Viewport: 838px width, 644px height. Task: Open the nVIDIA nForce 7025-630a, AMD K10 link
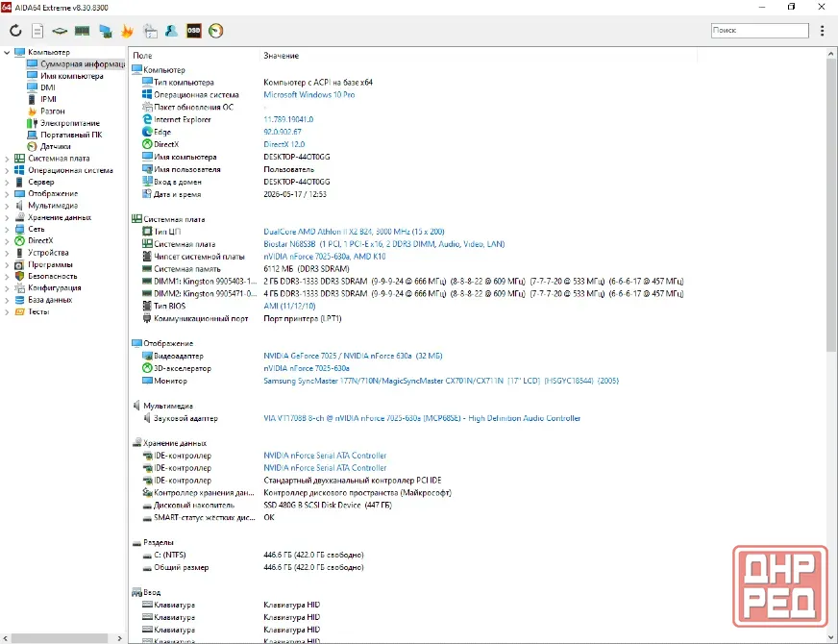click(325, 257)
